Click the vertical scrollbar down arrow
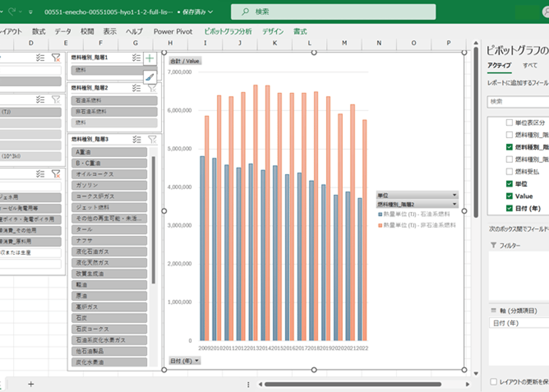Viewport: 549px width, 392px height. click(x=476, y=374)
